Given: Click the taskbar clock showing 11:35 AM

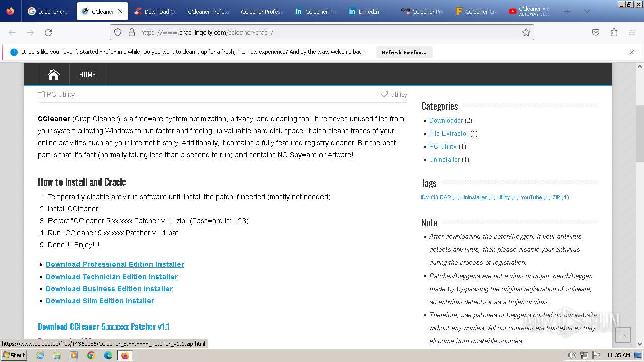Looking at the screenshot, I should point(618,355).
